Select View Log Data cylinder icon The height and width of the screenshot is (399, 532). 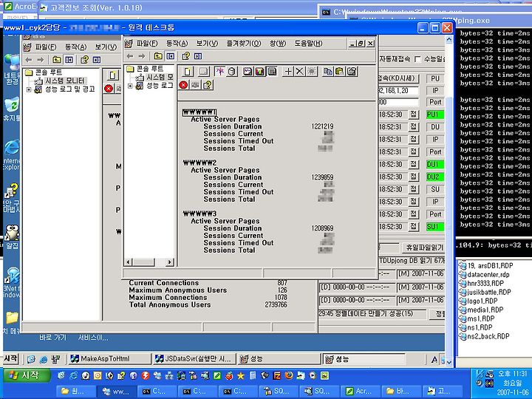point(232,71)
